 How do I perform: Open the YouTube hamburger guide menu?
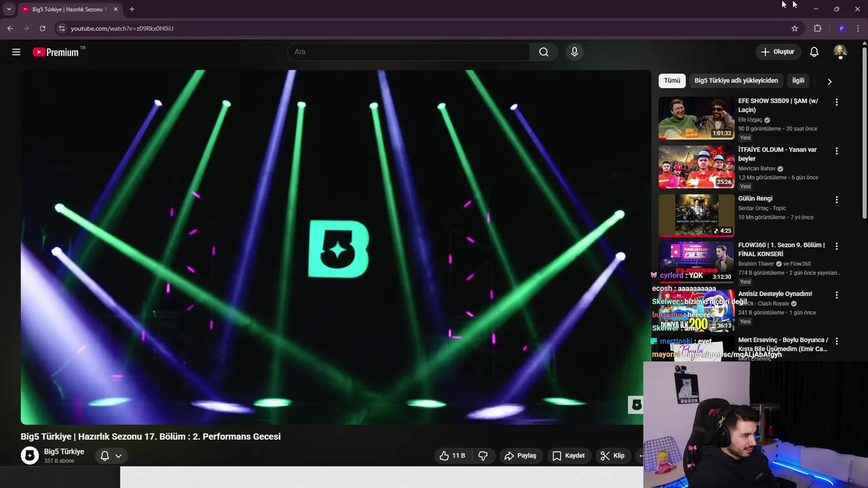tap(16, 52)
